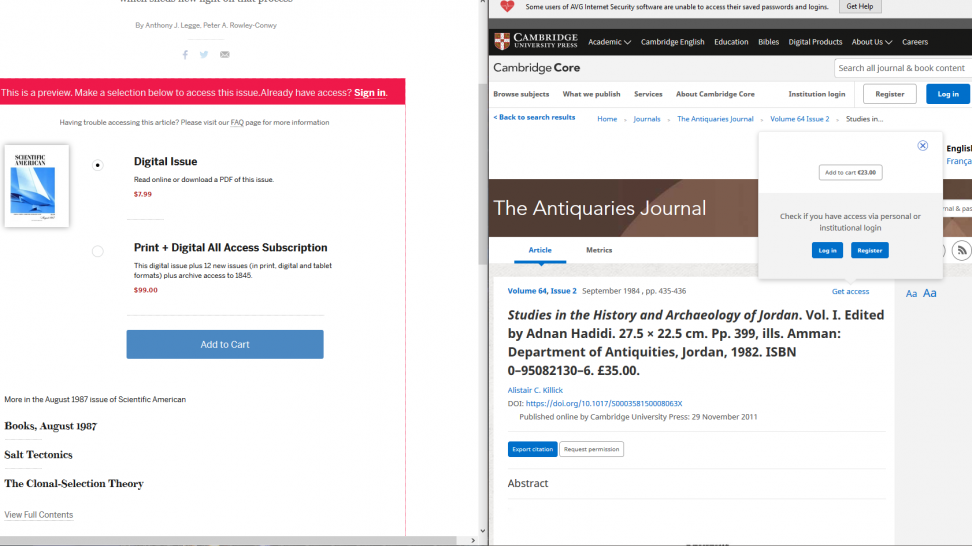Open Journals breadcrumb link
The image size is (972, 546).
click(647, 119)
